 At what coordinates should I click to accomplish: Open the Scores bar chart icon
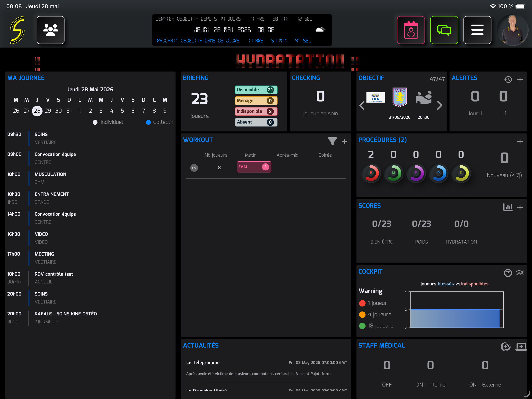(x=508, y=207)
